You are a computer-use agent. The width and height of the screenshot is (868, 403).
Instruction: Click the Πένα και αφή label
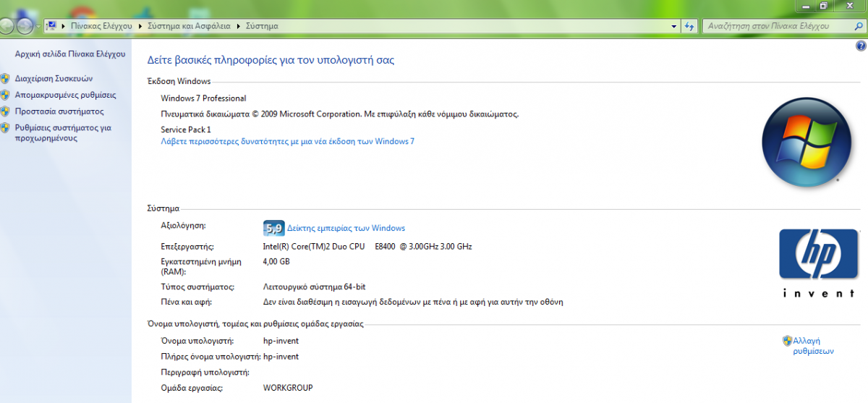(x=186, y=302)
